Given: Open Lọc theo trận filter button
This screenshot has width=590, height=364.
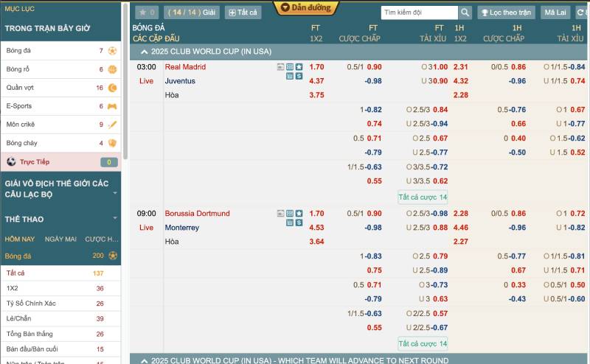Looking at the screenshot, I should click(506, 13).
